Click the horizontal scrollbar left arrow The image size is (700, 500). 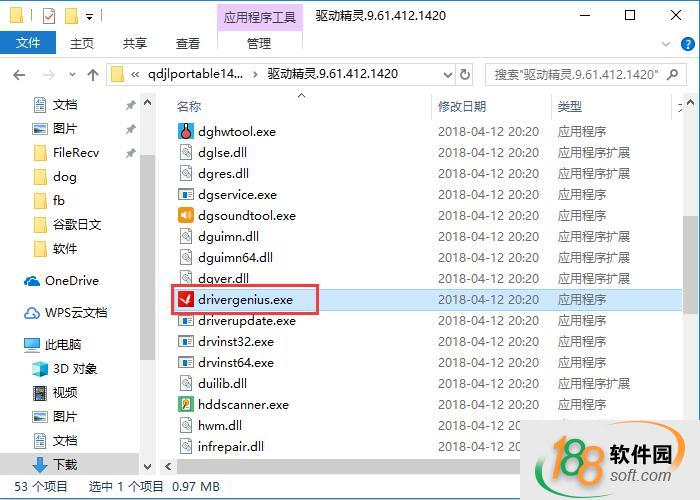pos(168,467)
